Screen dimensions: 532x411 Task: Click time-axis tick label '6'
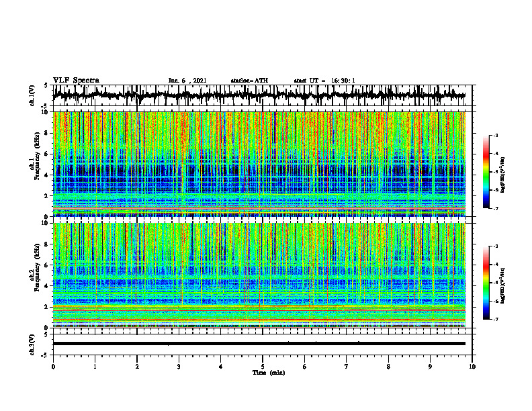pyautogui.click(x=305, y=367)
